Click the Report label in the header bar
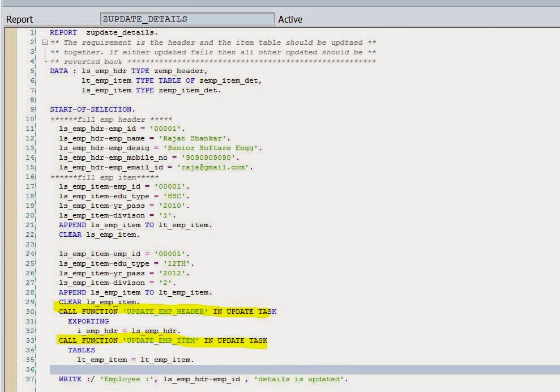 pyautogui.click(x=19, y=19)
